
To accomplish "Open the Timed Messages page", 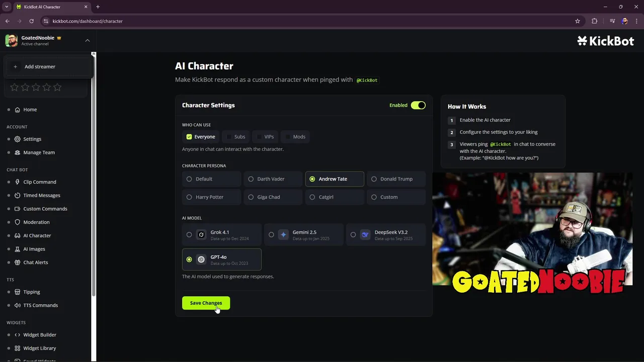I will click(42, 195).
